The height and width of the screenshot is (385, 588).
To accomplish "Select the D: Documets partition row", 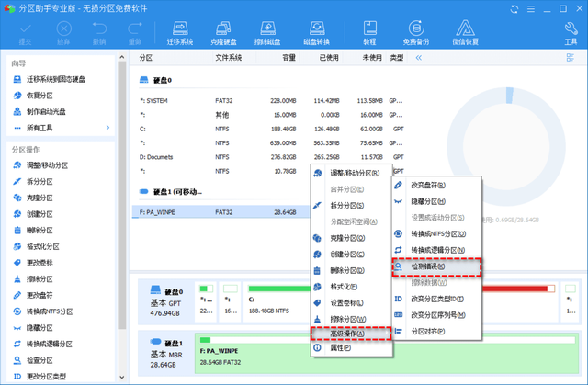I will point(272,157).
